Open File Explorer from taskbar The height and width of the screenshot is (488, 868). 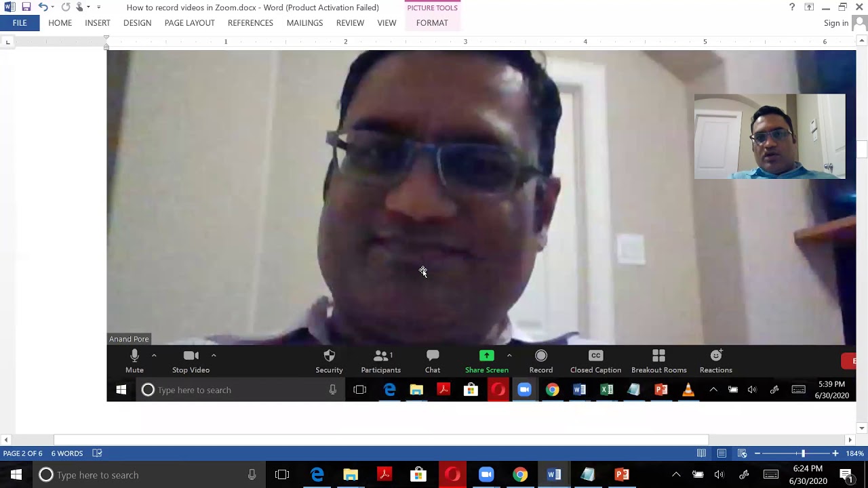coord(351,474)
